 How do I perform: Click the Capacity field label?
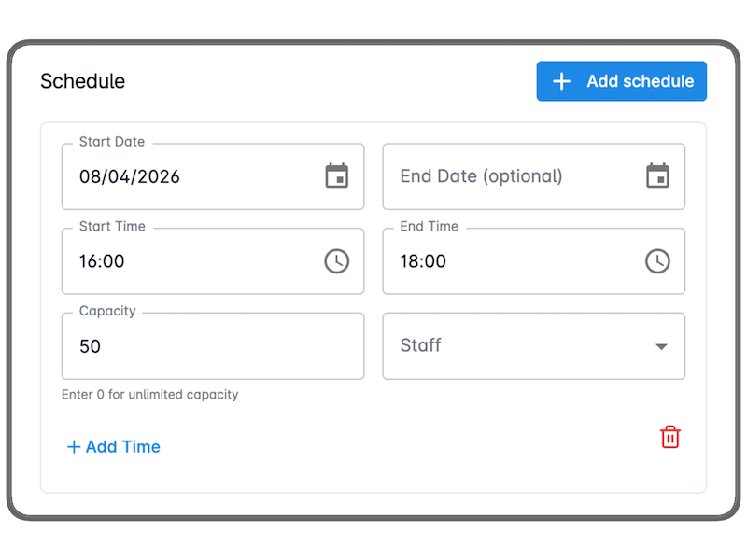point(107,311)
